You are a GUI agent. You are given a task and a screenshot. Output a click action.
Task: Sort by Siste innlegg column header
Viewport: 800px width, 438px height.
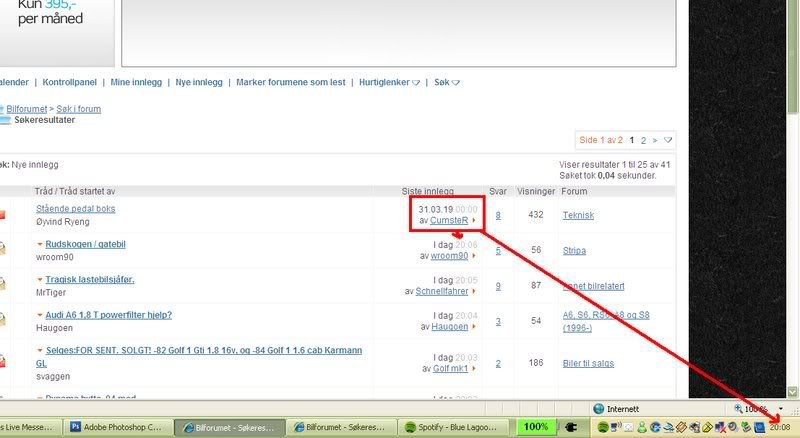pos(428,191)
